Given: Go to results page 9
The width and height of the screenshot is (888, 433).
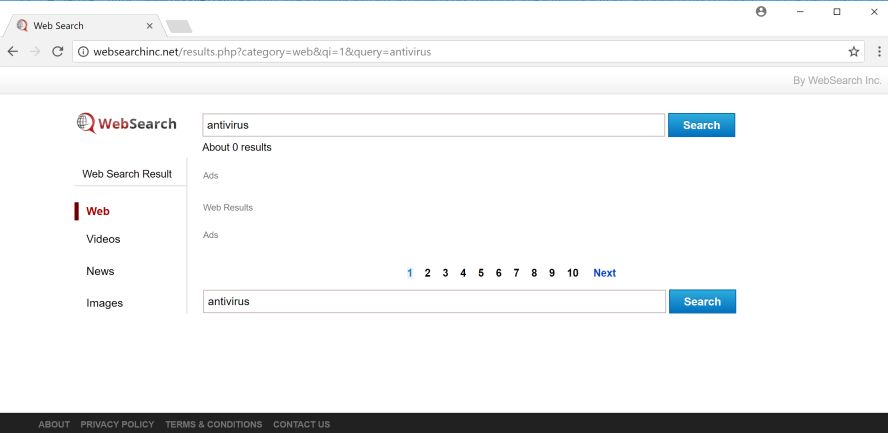Looking at the screenshot, I should click(x=552, y=273).
